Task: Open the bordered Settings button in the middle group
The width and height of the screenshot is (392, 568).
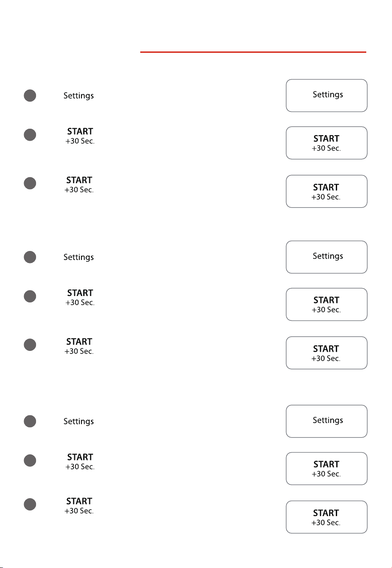Action: coord(326,257)
